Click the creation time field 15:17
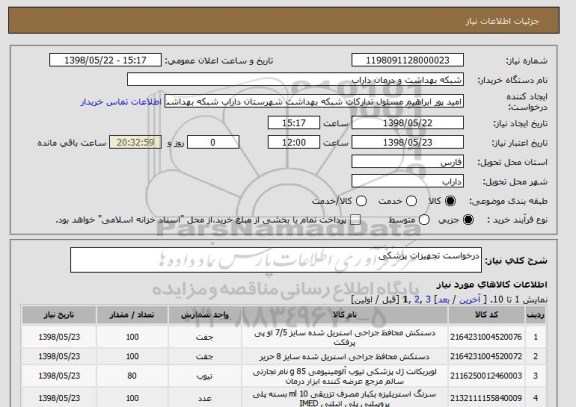 (x=294, y=123)
